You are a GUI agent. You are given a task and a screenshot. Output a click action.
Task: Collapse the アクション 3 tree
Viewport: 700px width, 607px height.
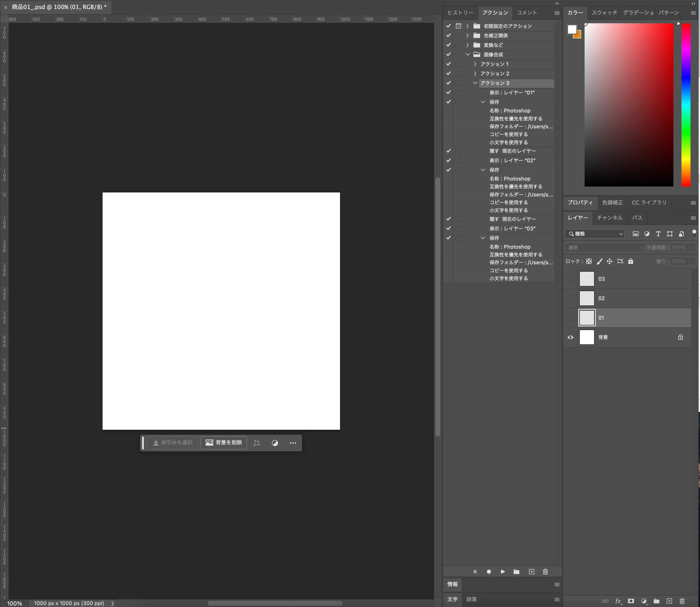(x=475, y=83)
